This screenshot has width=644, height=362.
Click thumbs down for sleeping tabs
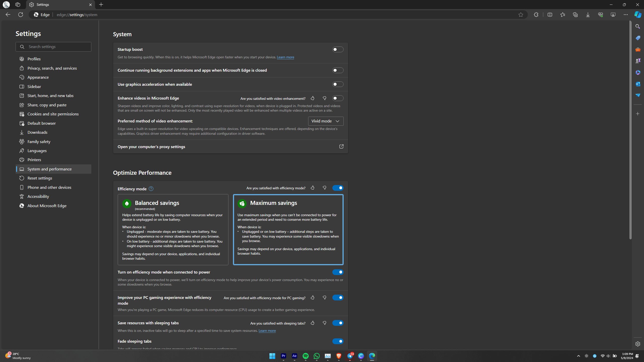click(x=325, y=323)
